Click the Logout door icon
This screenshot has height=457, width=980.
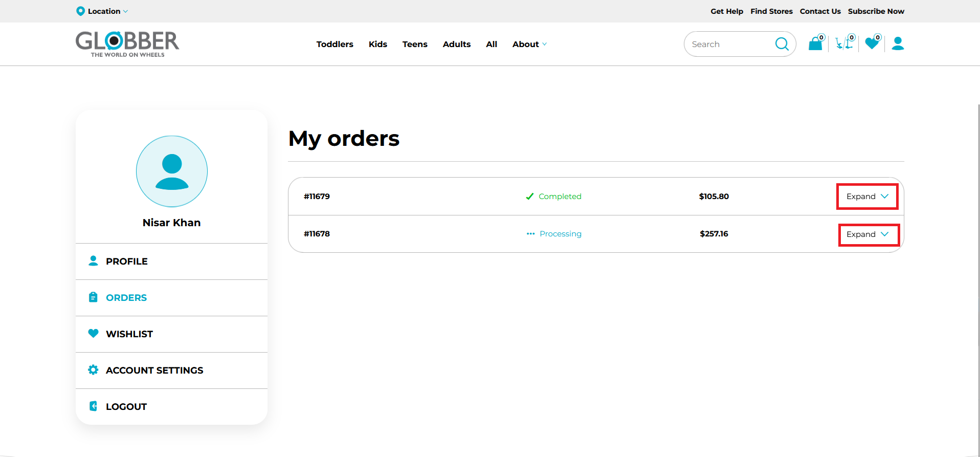93,406
